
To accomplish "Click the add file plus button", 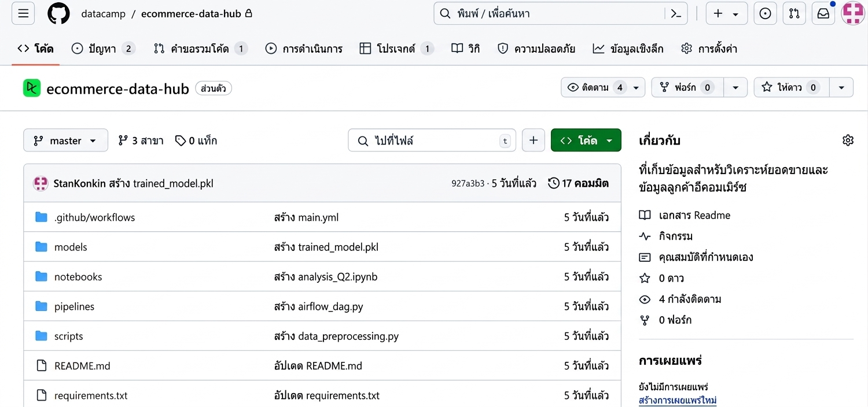I will 533,140.
